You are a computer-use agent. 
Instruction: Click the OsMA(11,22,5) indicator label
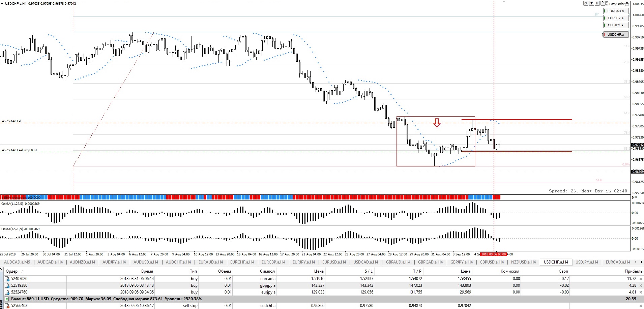pos(20,204)
